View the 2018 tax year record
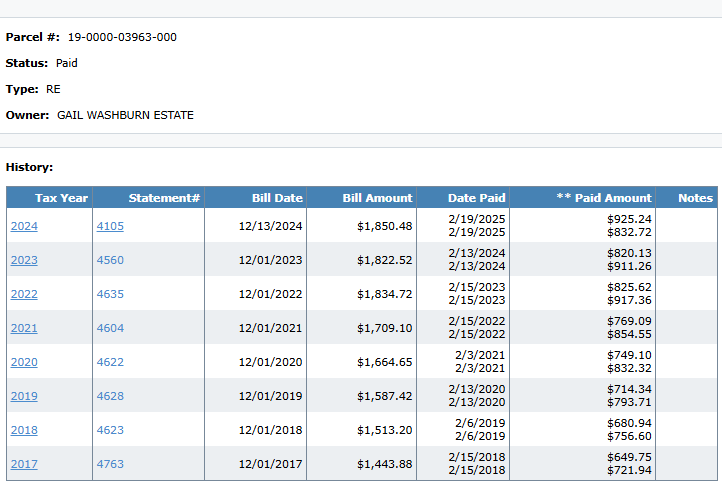 [24, 430]
